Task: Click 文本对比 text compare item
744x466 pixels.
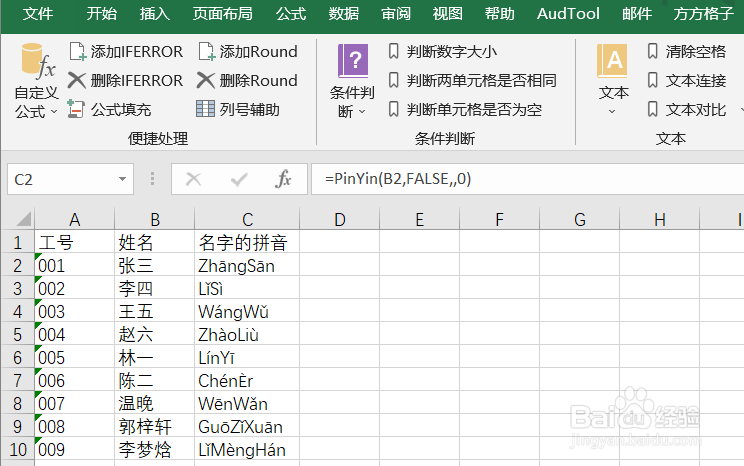Action: pos(686,110)
